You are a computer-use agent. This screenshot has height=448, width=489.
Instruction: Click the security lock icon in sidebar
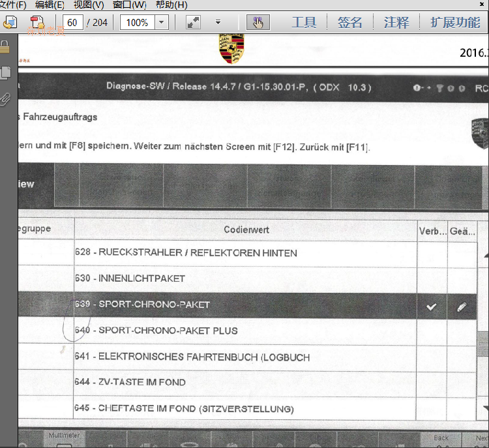pyautogui.click(x=5, y=47)
